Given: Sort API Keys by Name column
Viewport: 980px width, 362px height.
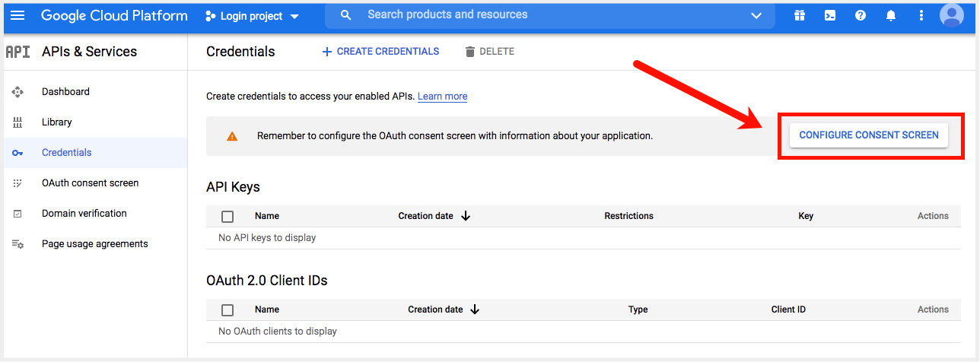Looking at the screenshot, I should click(x=267, y=216).
